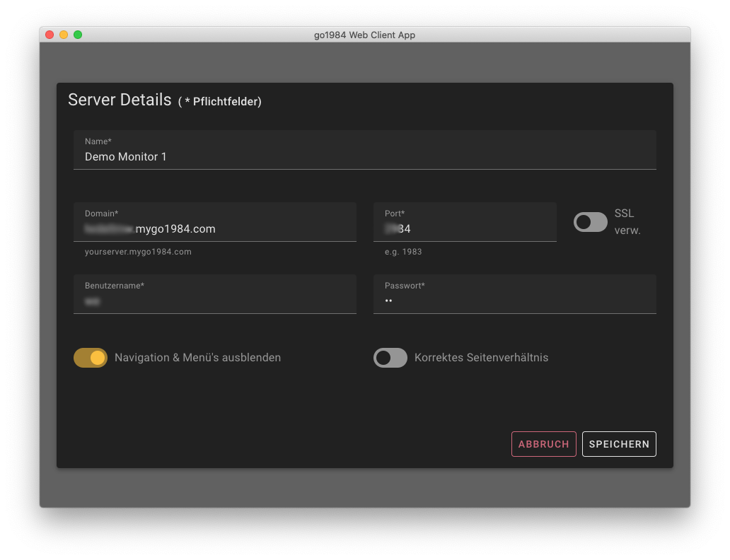Image resolution: width=730 pixels, height=560 pixels.
Task: Maximize the window using the green button
Action: (x=78, y=35)
